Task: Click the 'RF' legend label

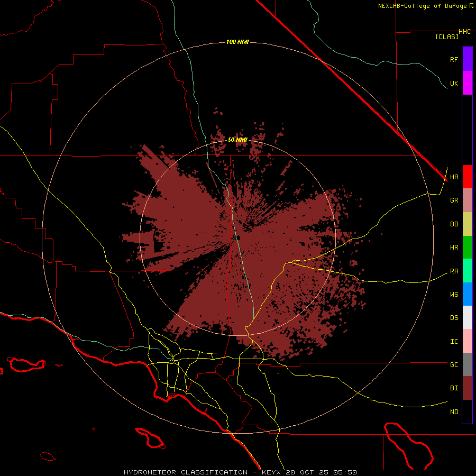Action: [x=454, y=59]
